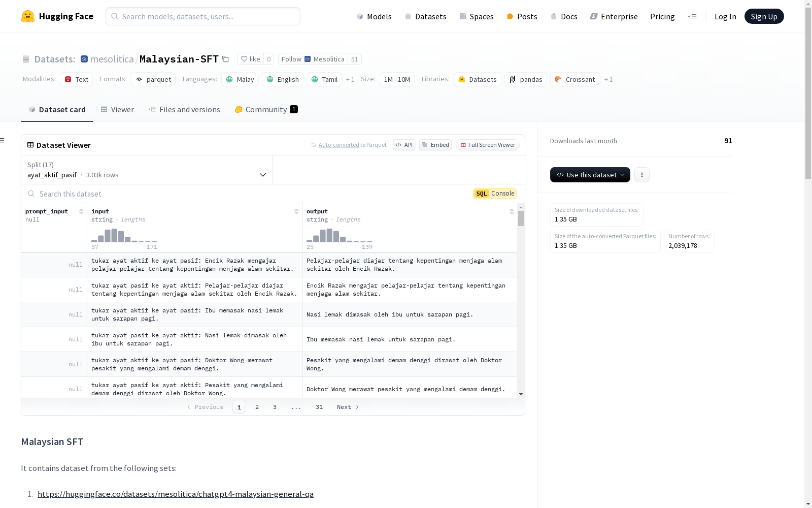Expand the Split selector dropdown
This screenshot has width=812, height=508.
(x=147, y=170)
